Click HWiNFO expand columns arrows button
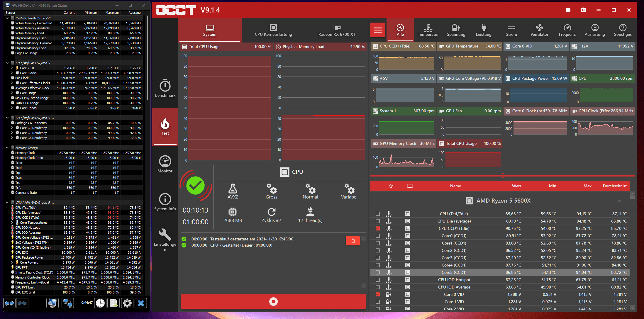The width and height of the screenshot is (644, 319). pyautogui.click(x=9, y=303)
